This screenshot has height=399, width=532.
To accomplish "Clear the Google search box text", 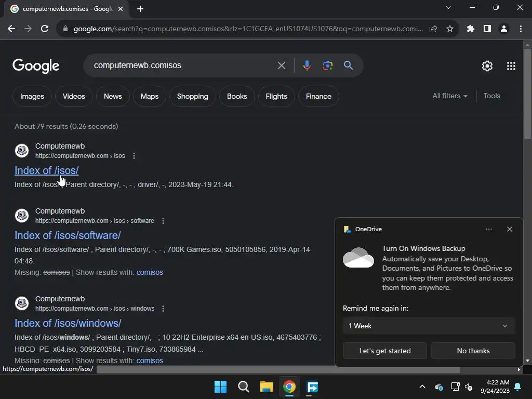I will pos(281,65).
